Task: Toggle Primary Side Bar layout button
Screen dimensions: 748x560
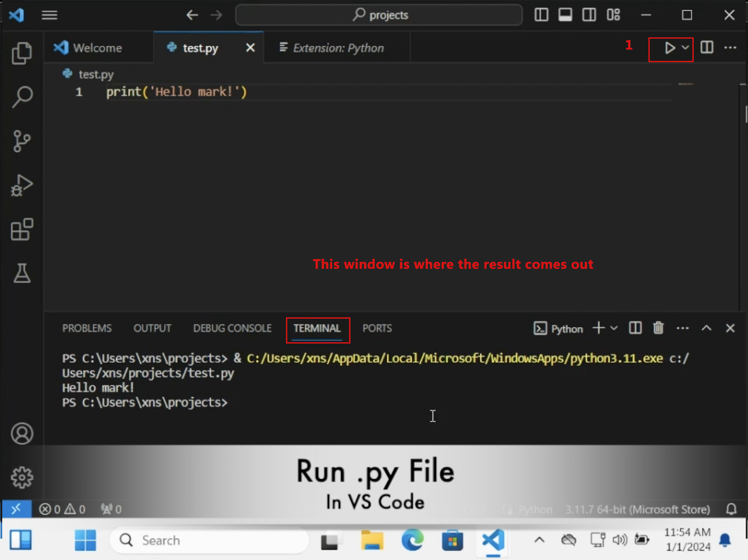Action: point(541,15)
